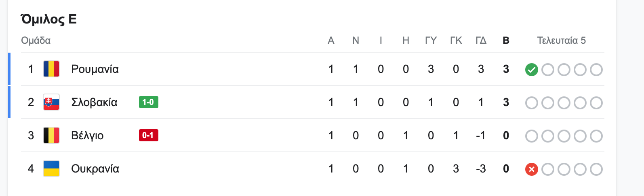Click the Όμιλος Ε group heading
644x196 pixels.
coord(49,19)
